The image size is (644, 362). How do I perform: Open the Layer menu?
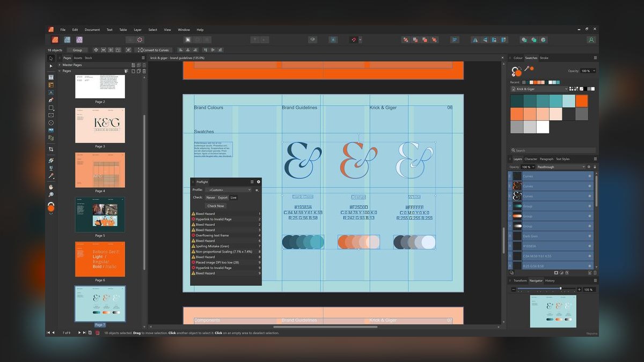click(x=138, y=29)
